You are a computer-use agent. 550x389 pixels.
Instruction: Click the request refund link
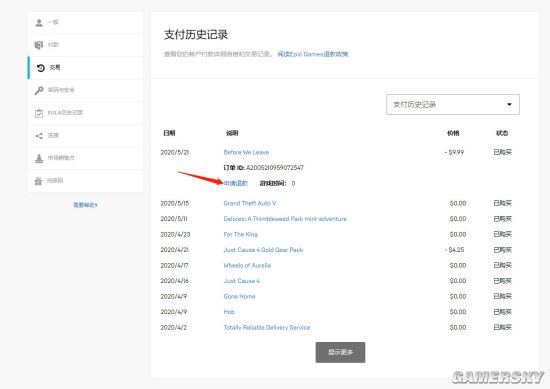coord(236,183)
